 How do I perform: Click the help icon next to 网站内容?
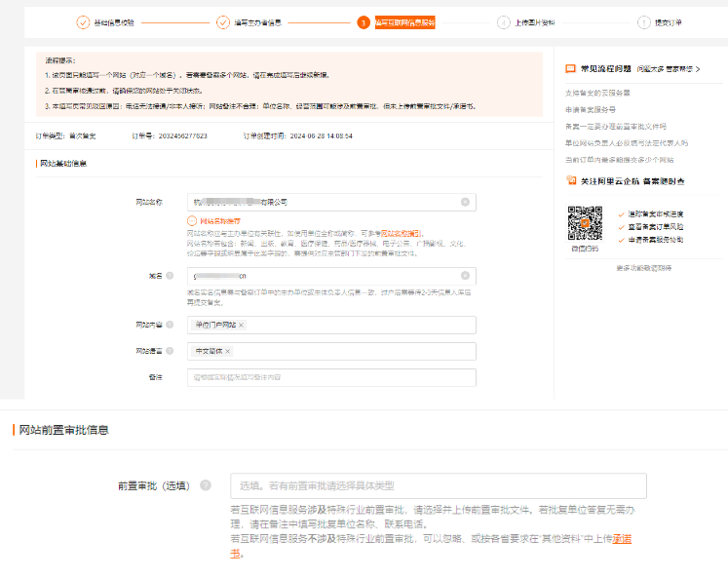point(170,325)
